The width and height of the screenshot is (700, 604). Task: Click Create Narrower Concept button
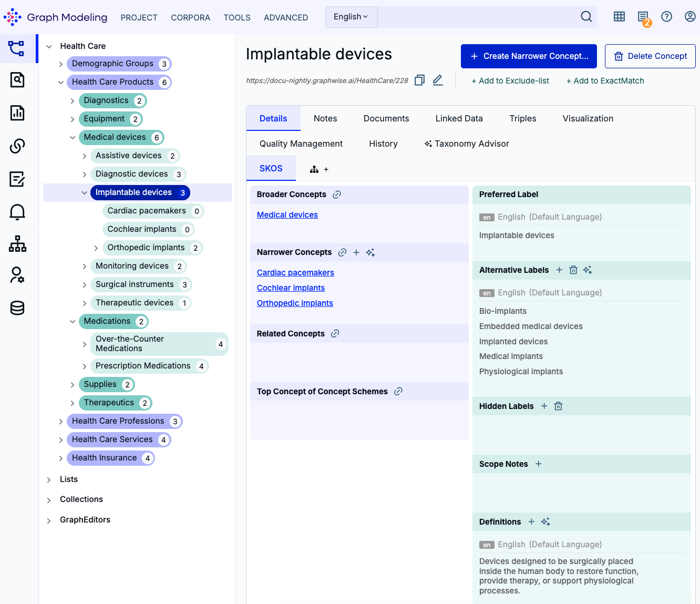[528, 56]
